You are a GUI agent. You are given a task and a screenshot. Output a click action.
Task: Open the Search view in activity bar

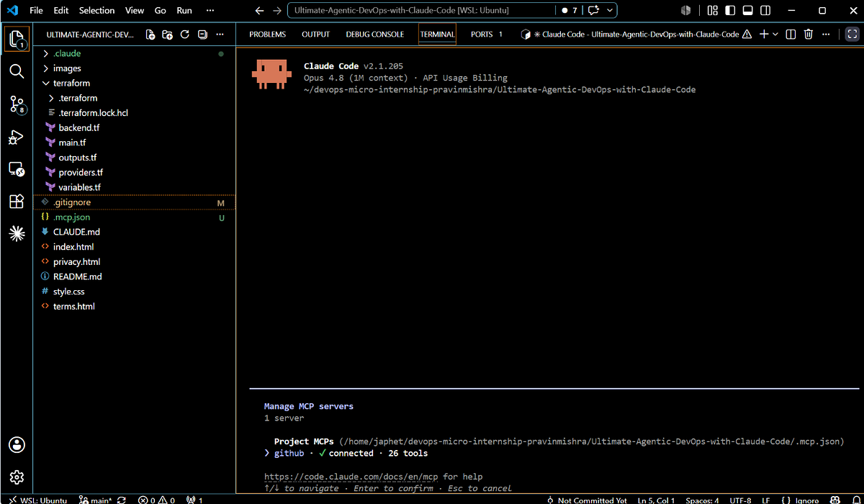(x=17, y=71)
